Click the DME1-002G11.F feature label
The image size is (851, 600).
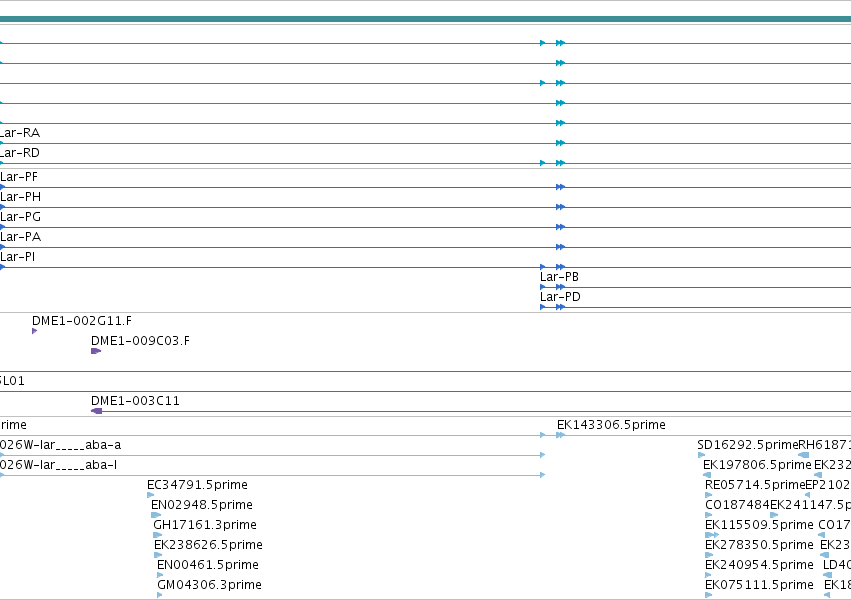tap(82, 321)
